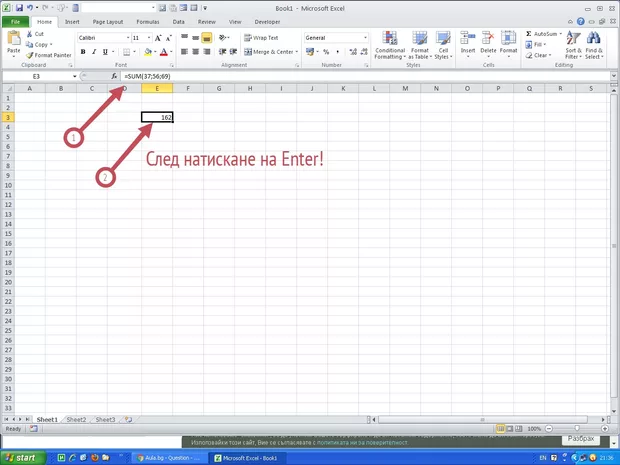Image resolution: width=620 pixels, height=465 pixels.
Task: Click the Windows start button
Action: pos(22,457)
